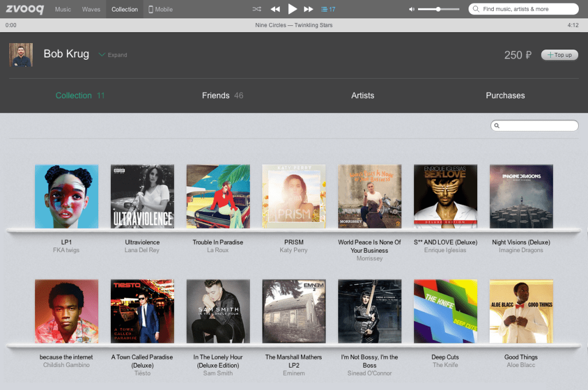Adjust the volume slider

coord(438,9)
